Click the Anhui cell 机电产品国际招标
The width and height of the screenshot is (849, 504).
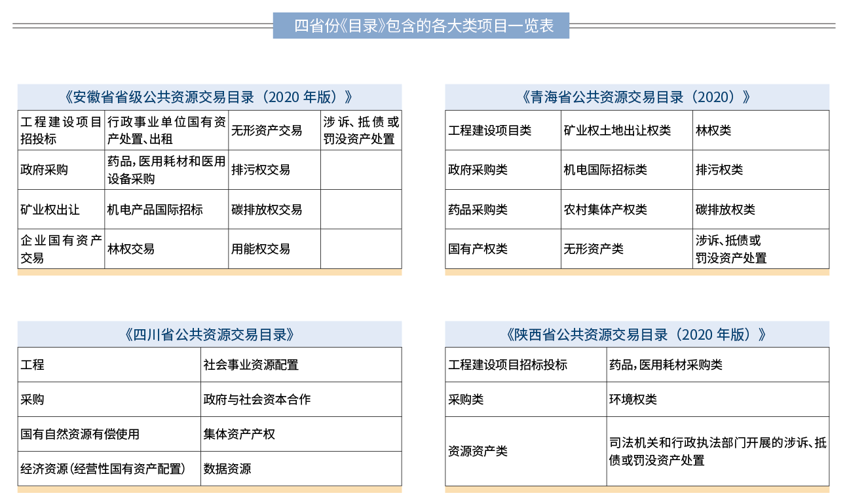(x=166, y=209)
